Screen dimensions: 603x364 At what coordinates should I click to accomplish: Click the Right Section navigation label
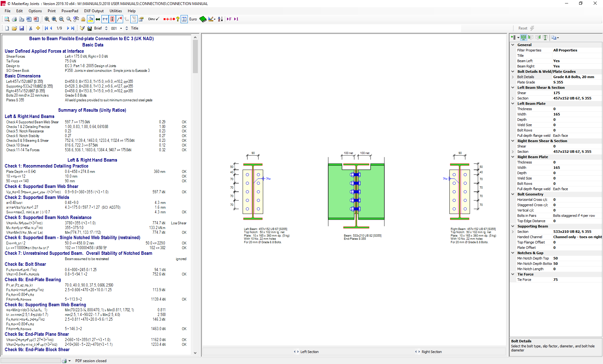point(431,352)
